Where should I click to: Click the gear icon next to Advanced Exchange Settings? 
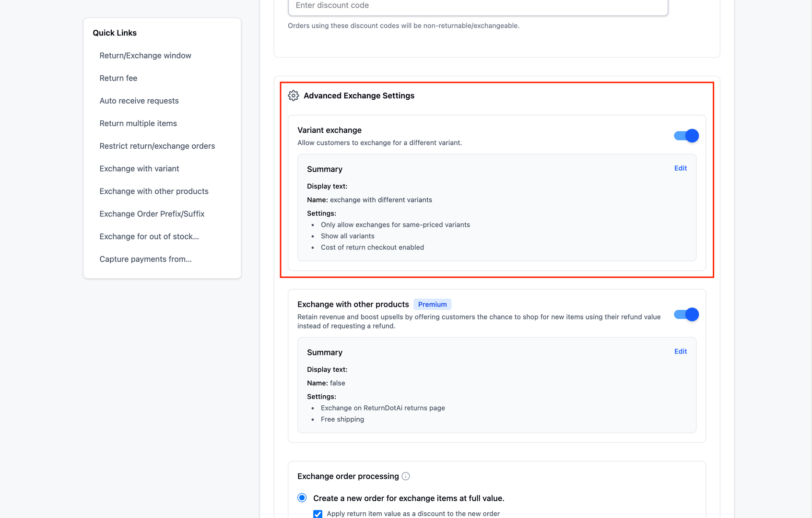(293, 95)
